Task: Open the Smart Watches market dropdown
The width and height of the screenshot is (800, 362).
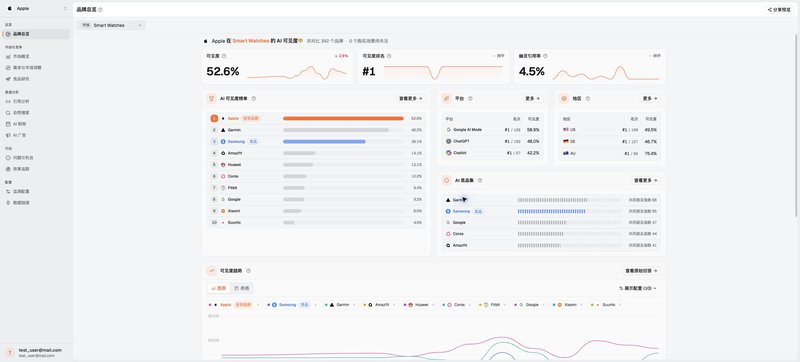Action: pos(111,25)
